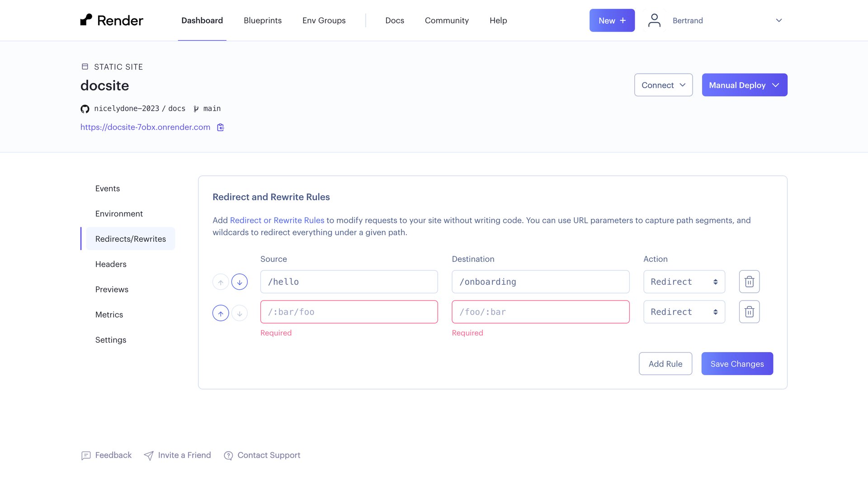
Task: Click the Feedback speech bubble icon
Action: (86, 456)
